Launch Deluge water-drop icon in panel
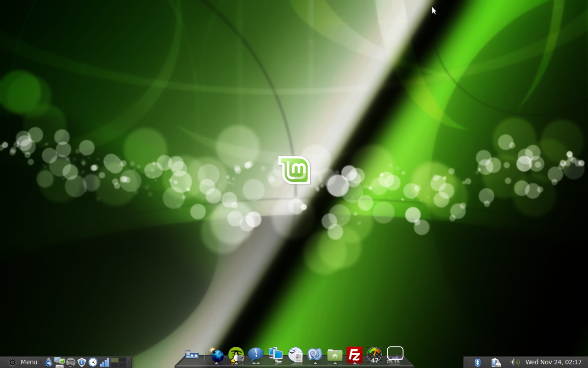Image resolution: width=588 pixels, height=368 pixels. click(49, 362)
